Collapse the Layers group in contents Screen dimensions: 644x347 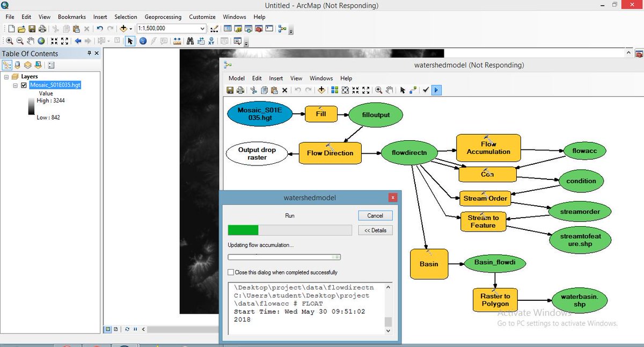pos(6,77)
